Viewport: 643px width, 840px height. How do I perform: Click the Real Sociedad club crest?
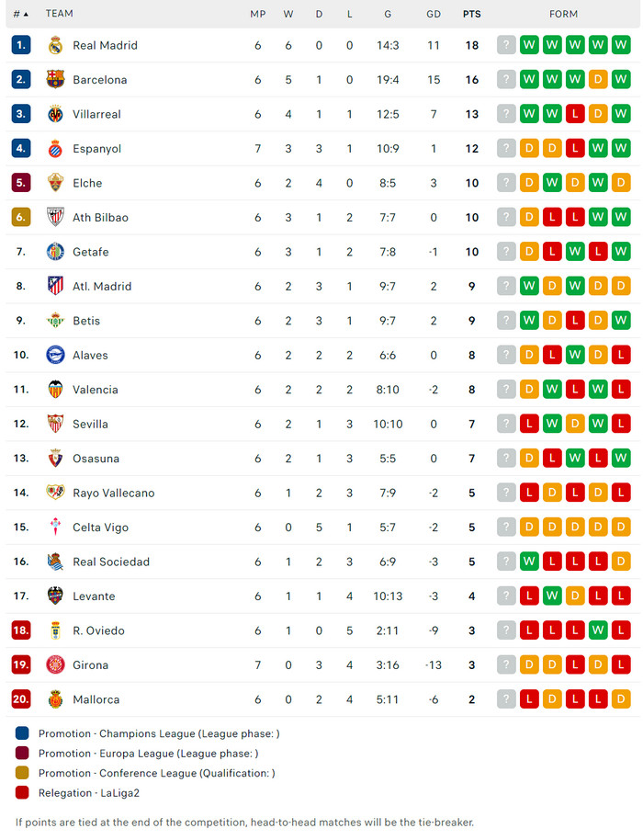click(55, 562)
